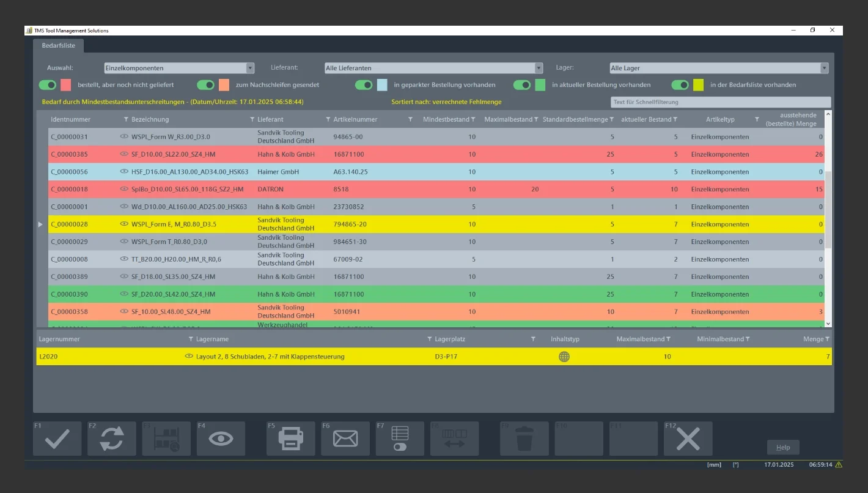
Task: Open the Auswahl 'Einzelkomponenten' dropdown
Action: [x=178, y=69]
